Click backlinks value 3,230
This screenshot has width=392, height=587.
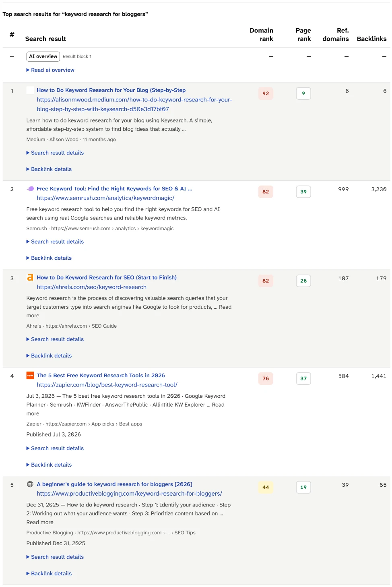379,189
